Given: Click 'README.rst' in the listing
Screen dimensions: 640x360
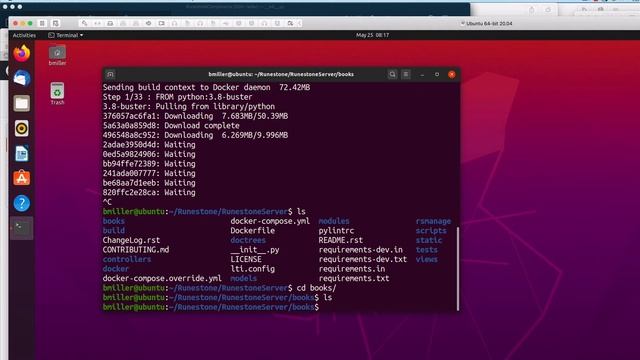Looking at the screenshot, I should click(x=340, y=240).
